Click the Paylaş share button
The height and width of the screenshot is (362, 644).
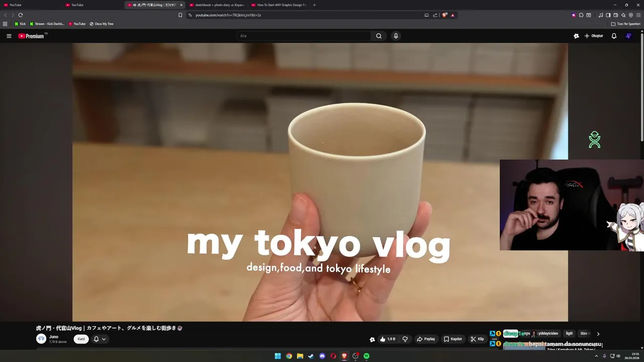coord(426,339)
